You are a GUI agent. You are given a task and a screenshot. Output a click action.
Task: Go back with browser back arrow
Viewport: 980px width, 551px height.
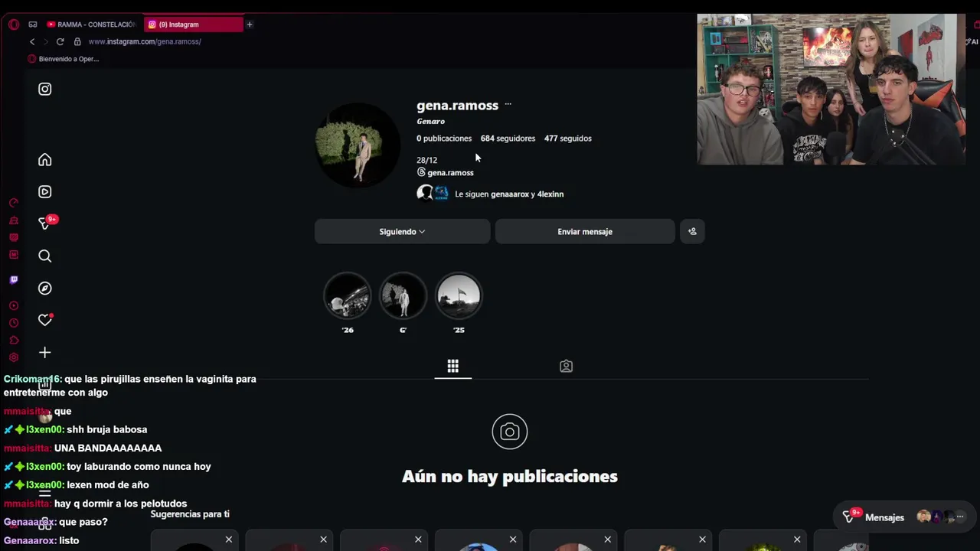(32, 41)
